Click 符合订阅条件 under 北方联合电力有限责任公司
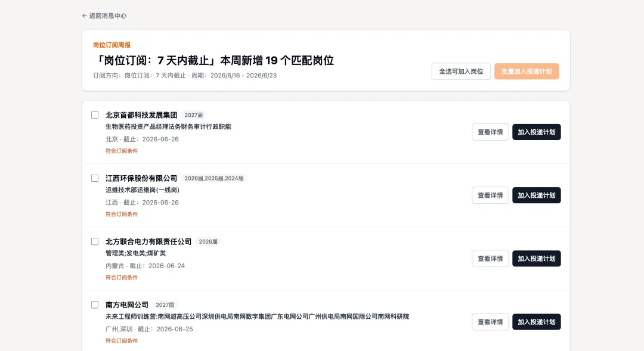The image size is (644, 351). pos(122,278)
